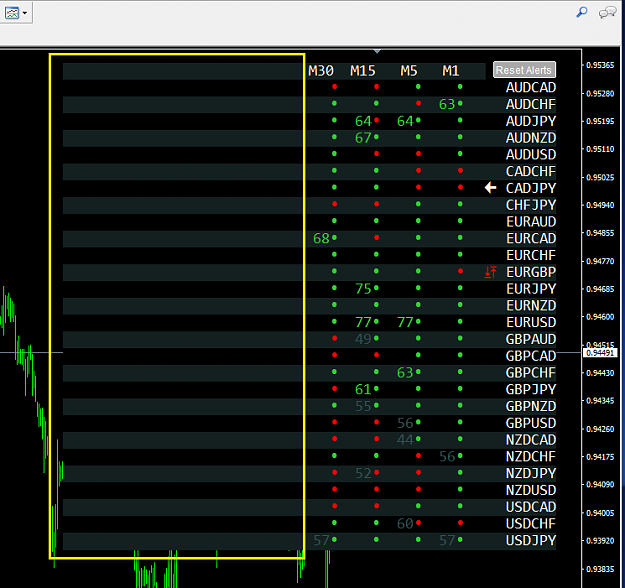Image resolution: width=625 pixels, height=588 pixels.
Task: Choose the EURCAD pair label
Action: tap(531, 238)
